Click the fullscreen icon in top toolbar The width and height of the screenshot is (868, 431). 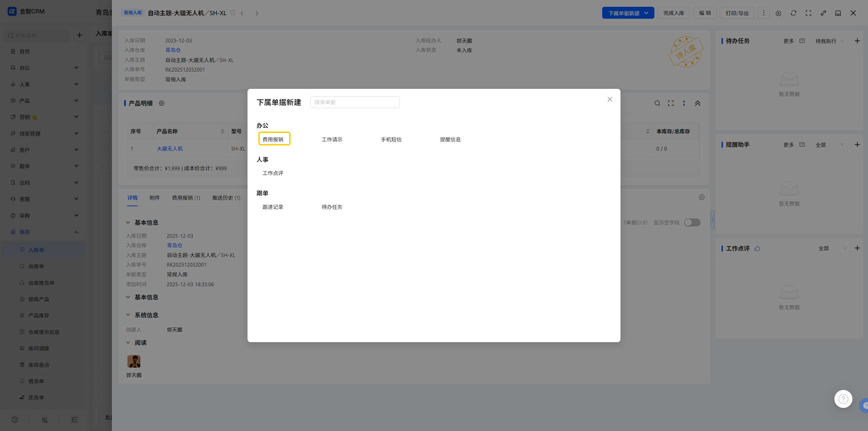click(x=808, y=13)
